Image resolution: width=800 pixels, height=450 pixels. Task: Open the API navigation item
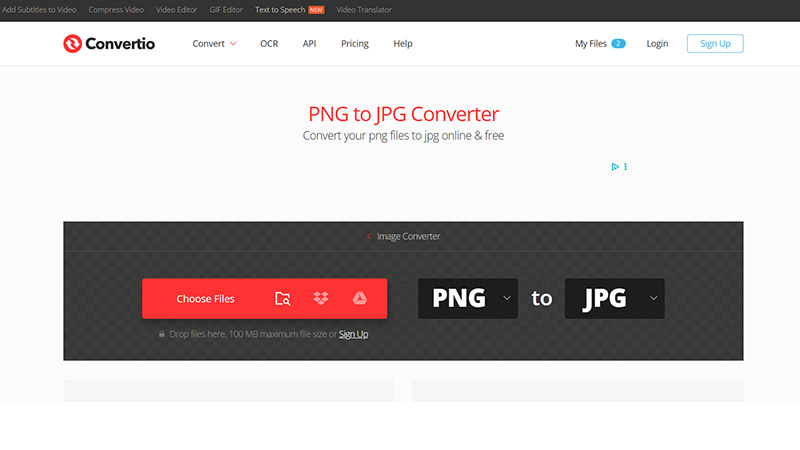(x=309, y=44)
